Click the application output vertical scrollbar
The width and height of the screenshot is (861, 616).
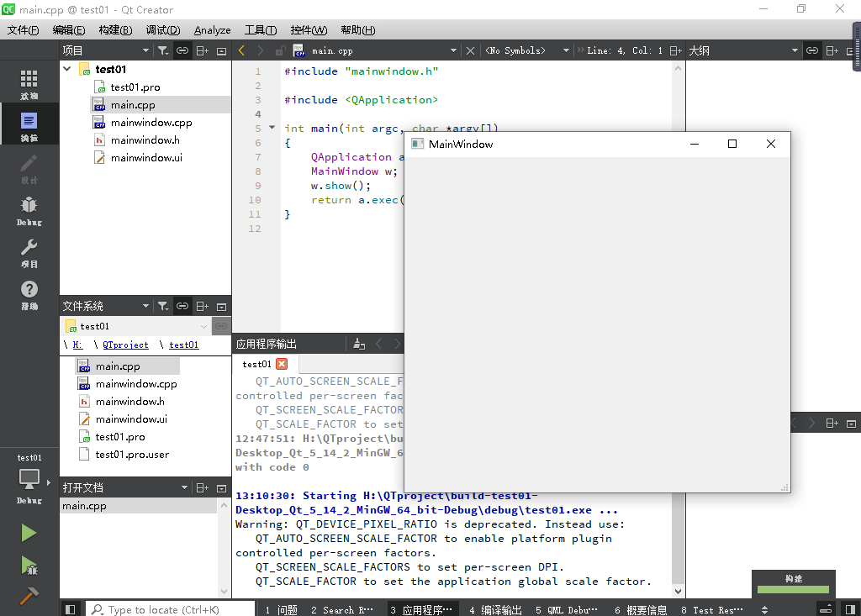[679, 538]
